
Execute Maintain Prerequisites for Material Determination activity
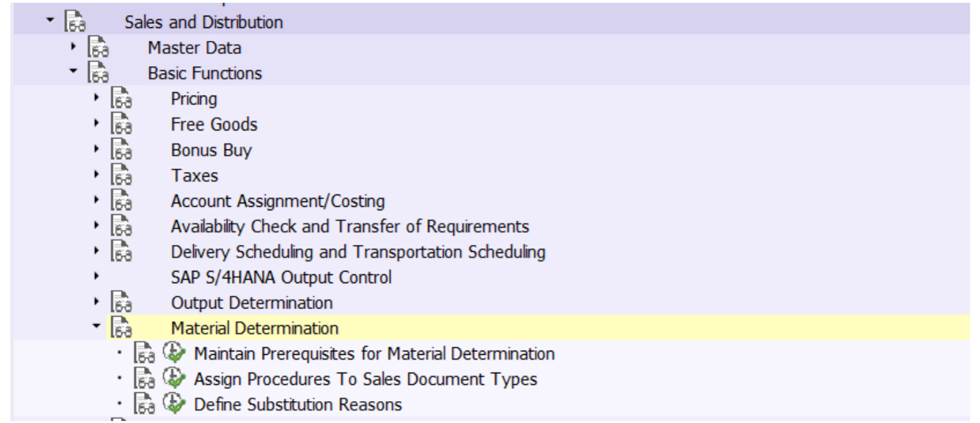click(175, 353)
